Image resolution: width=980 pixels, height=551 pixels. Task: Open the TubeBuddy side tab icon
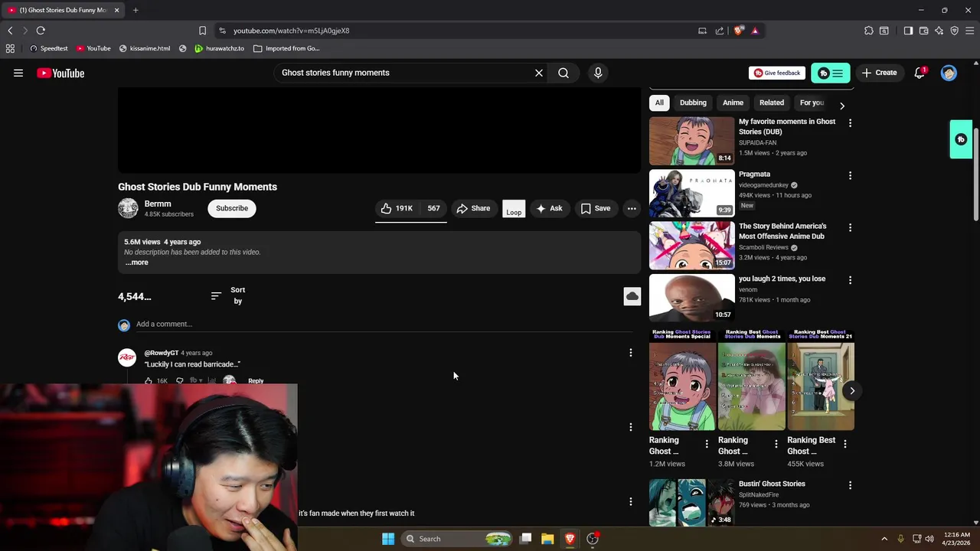(x=961, y=139)
